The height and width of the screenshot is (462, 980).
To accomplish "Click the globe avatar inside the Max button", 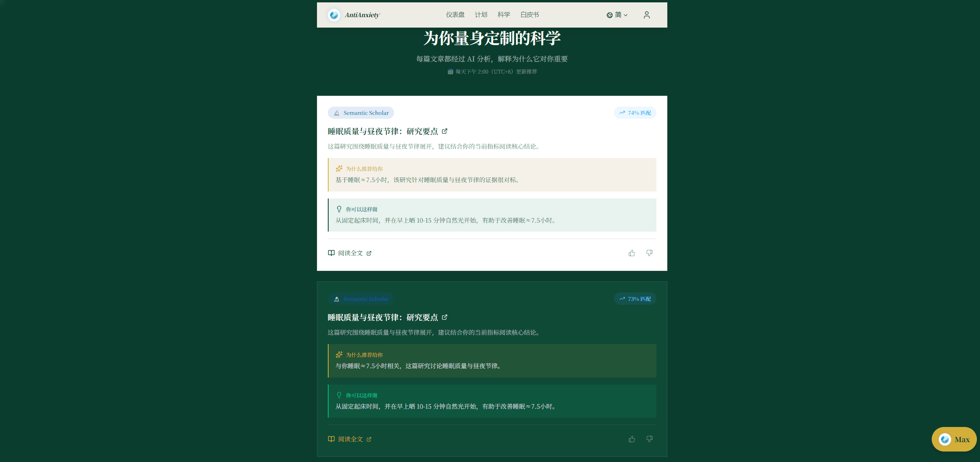I will tap(945, 439).
